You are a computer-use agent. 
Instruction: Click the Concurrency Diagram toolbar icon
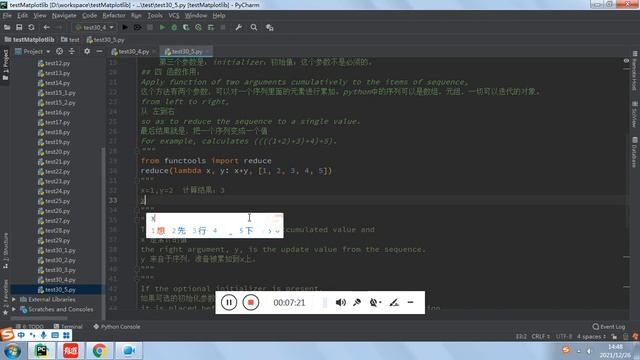211,27
